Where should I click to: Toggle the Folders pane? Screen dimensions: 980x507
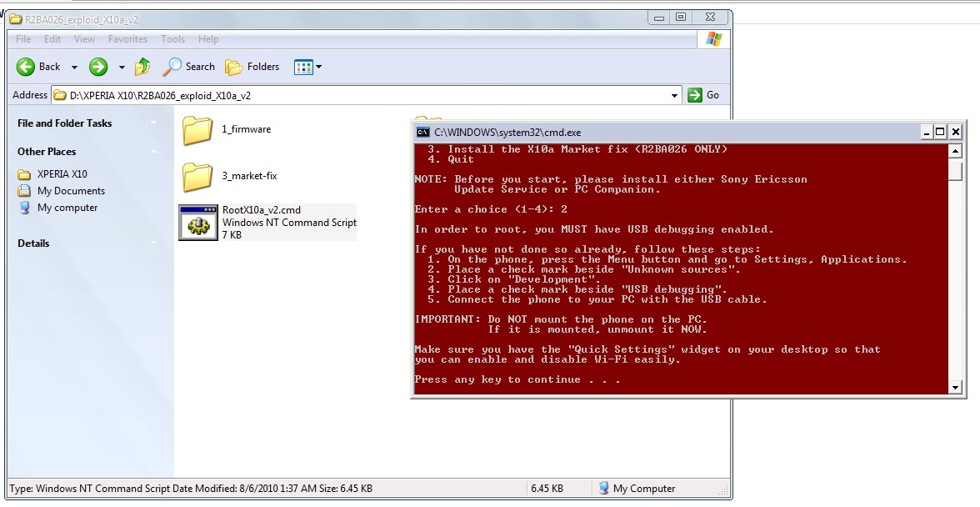click(x=252, y=66)
